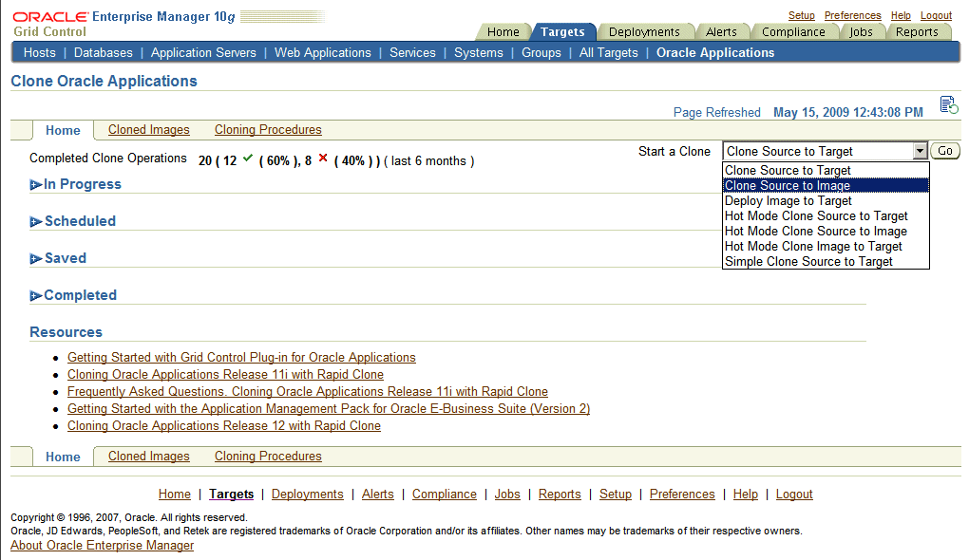Screen dimensions: 969x560
Task: Click the page refresh icon
Action: (949, 105)
